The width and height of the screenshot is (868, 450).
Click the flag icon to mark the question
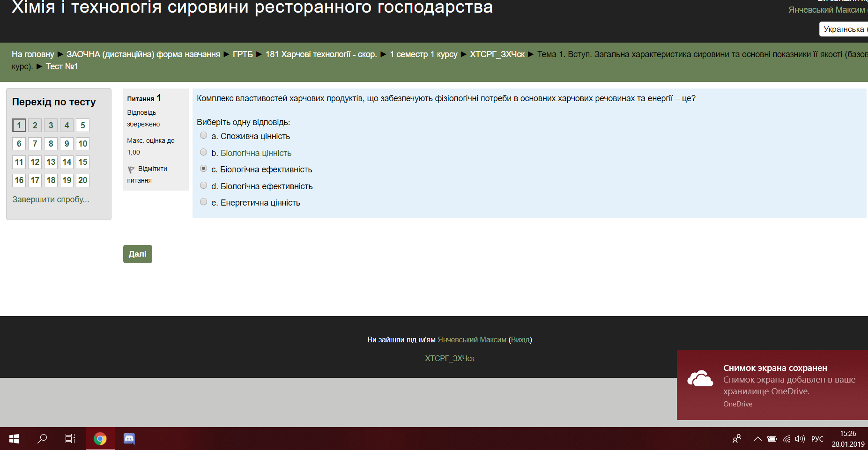point(131,170)
